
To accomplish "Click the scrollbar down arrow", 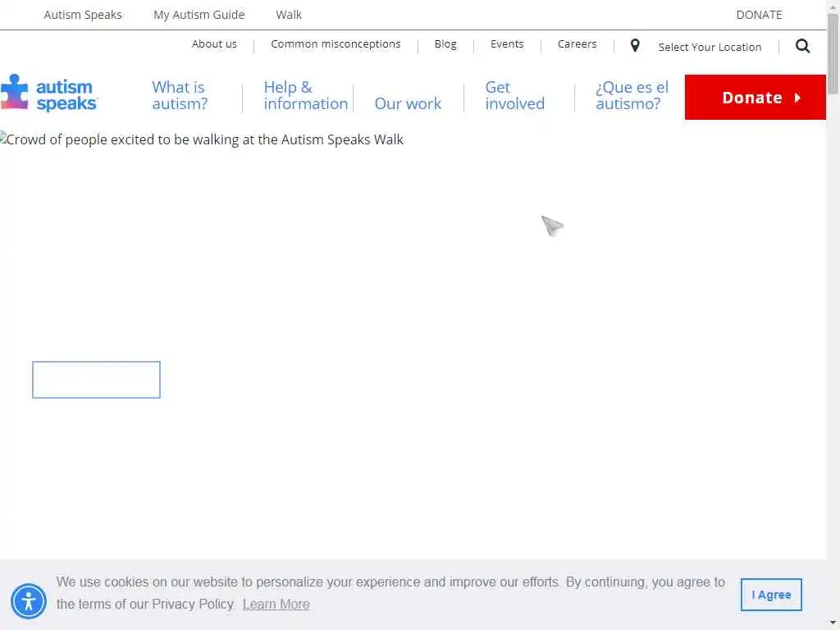I will click(x=833, y=623).
